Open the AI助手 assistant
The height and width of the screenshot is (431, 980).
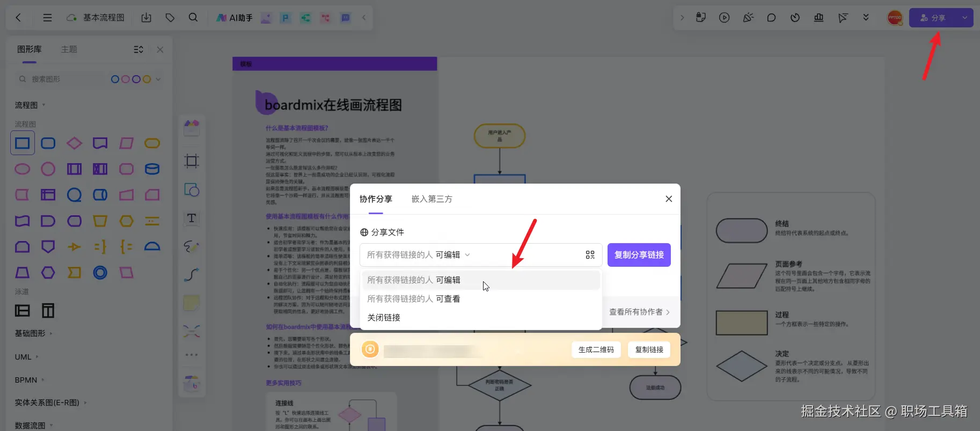pos(234,18)
